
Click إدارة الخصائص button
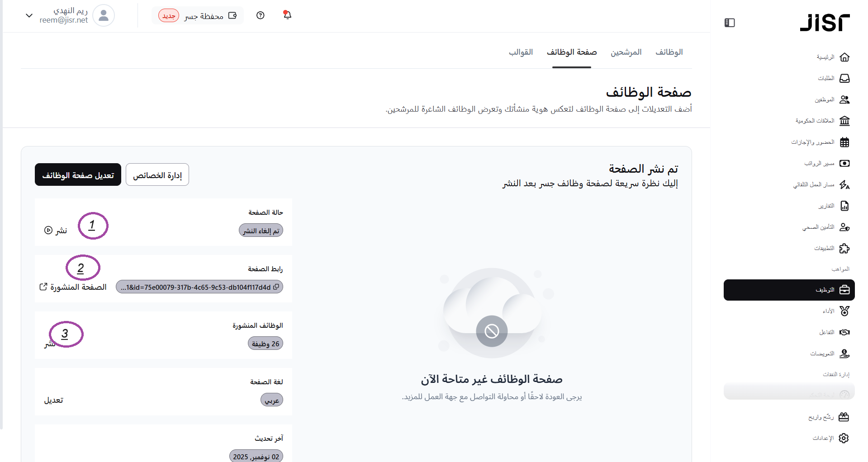[157, 175]
